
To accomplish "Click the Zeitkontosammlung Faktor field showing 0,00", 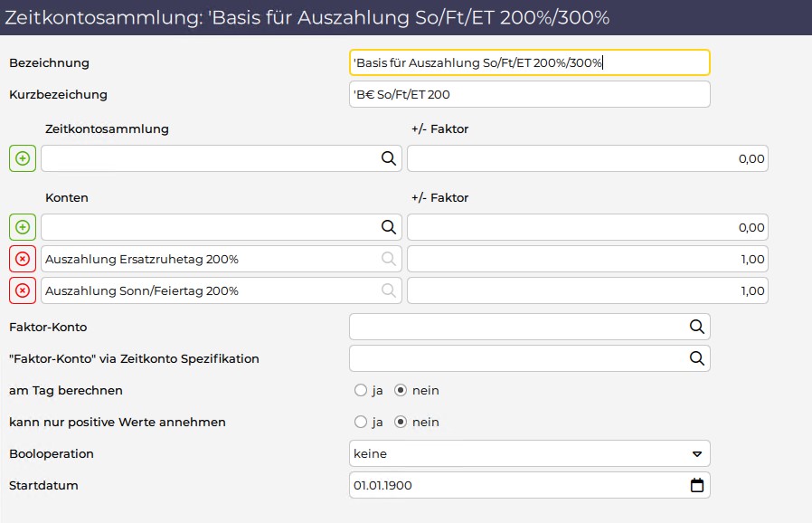I will point(587,158).
